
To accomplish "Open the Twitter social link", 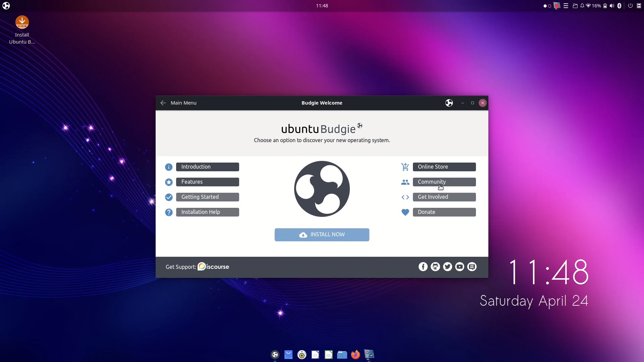I will (x=447, y=267).
